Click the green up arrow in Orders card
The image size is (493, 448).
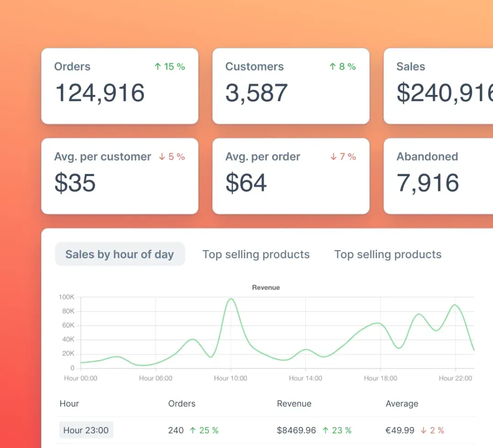click(x=157, y=67)
